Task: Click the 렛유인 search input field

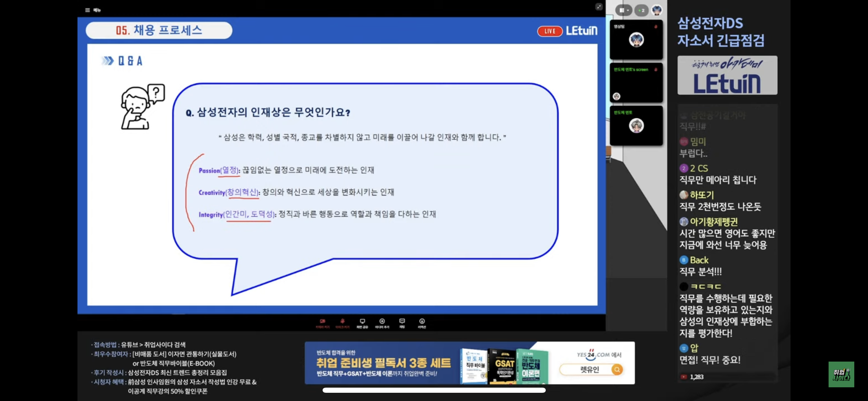Action: tap(587, 369)
